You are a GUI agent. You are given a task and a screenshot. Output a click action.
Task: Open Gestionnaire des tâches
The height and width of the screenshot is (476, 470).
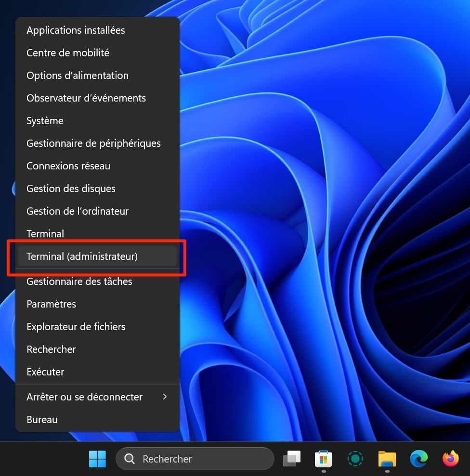(97, 282)
